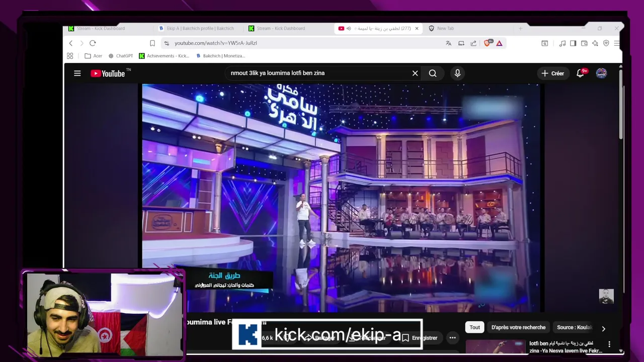Open the ChatGPT bookmark
The image size is (644, 362).
tap(121, 56)
